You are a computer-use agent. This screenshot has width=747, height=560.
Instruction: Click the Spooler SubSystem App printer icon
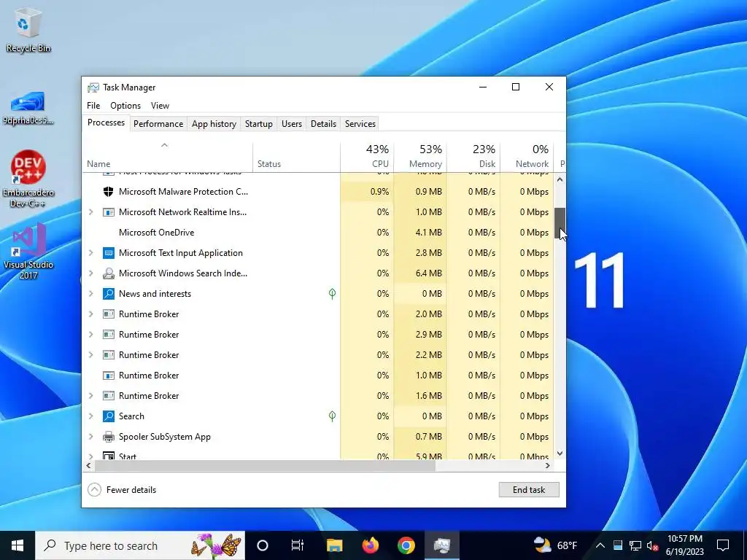(109, 437)
